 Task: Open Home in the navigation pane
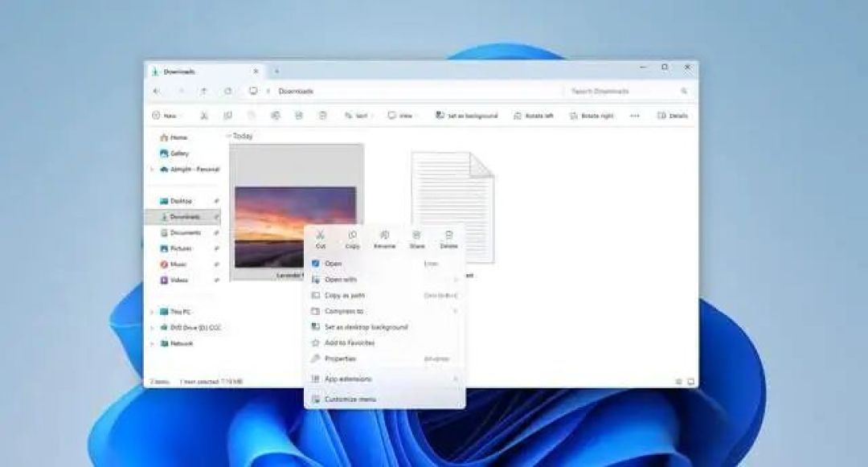coord(174,137)
